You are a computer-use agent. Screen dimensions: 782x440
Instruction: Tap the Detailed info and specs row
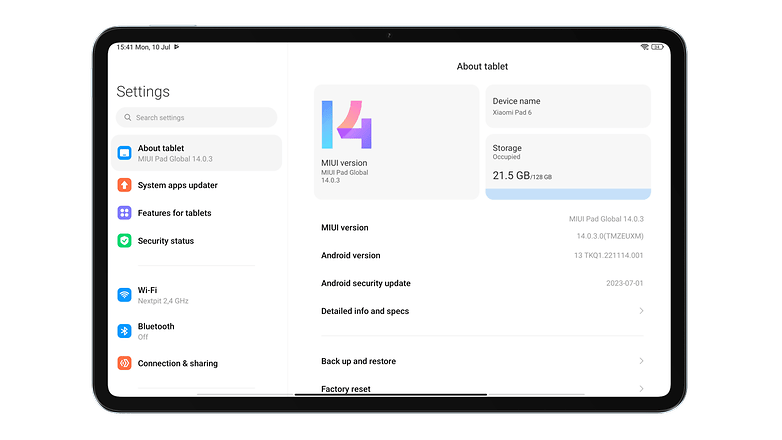pyautogui.click(x=482, y=311)
